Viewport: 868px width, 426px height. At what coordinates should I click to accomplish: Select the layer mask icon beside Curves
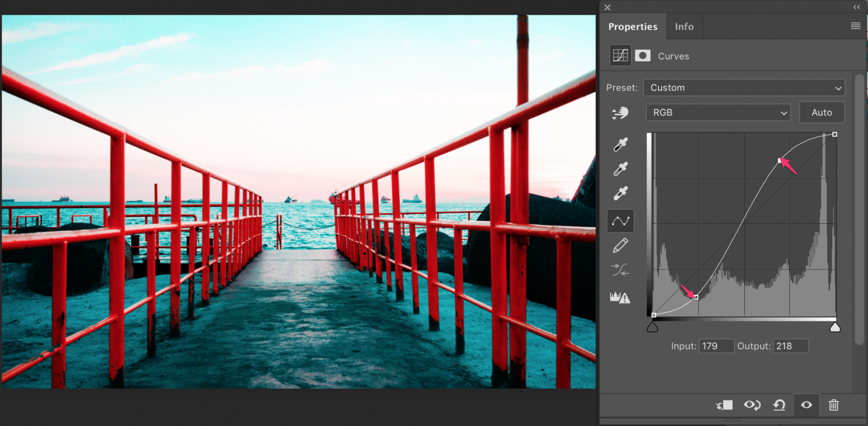tap(643, 56)
